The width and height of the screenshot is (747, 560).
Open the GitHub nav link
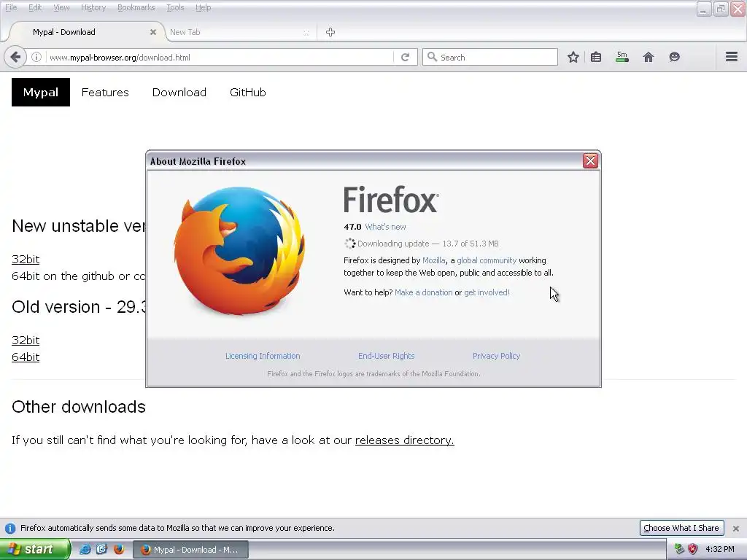click(x=248, y=93)
